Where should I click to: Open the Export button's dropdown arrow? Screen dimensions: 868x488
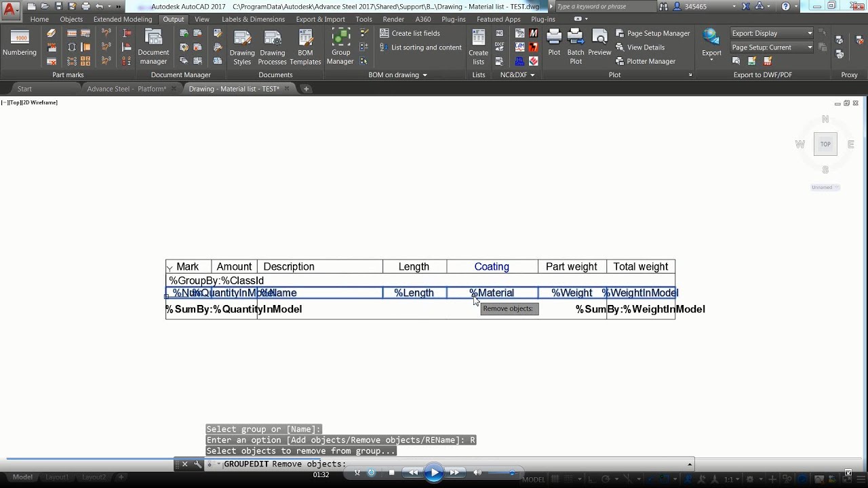pyautogui.click(x=711, y=61)
